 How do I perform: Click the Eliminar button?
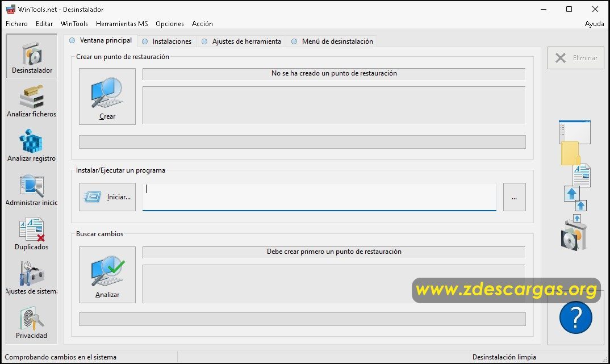point(576,58)
